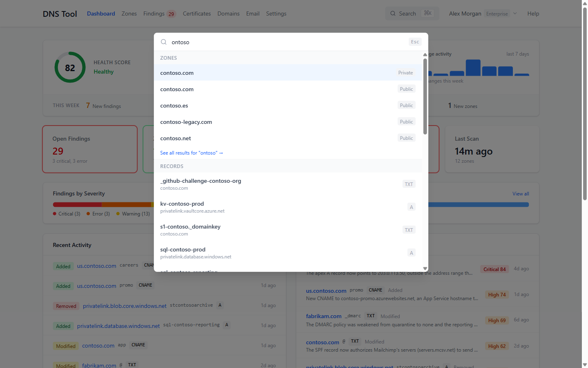Select the sql-contoso-prod A record result
Viewport: 588px width, 368px height.
click(288, 253)
